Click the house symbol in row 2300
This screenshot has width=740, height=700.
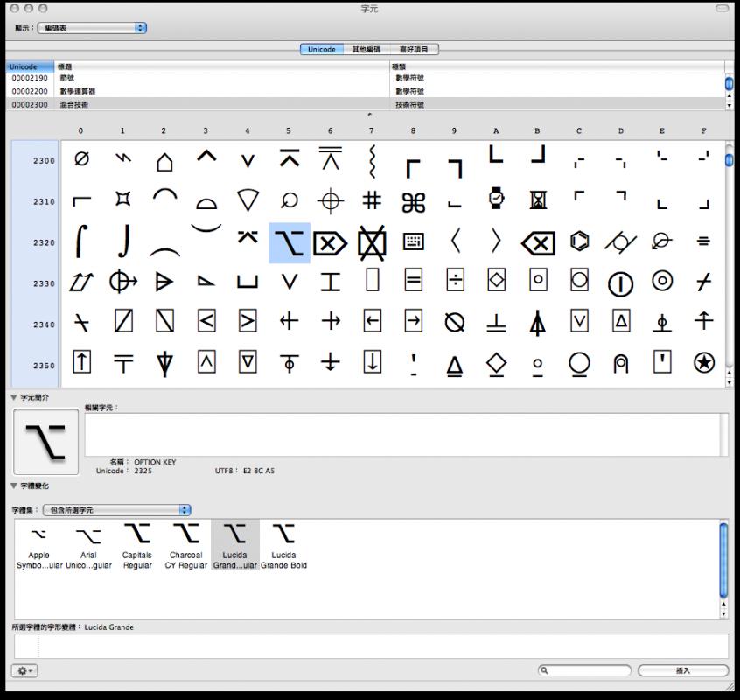(164, 161)
